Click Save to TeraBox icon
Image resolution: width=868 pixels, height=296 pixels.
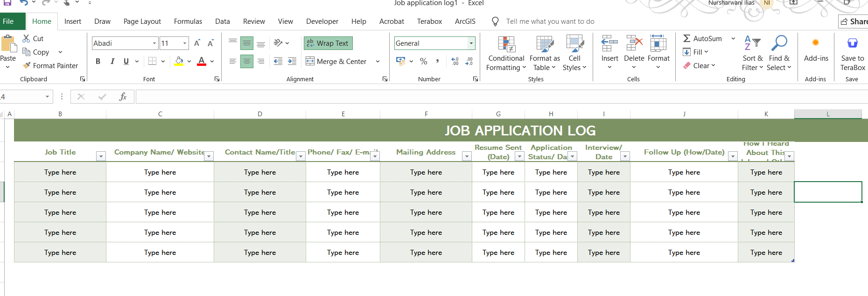pos(853,43)
